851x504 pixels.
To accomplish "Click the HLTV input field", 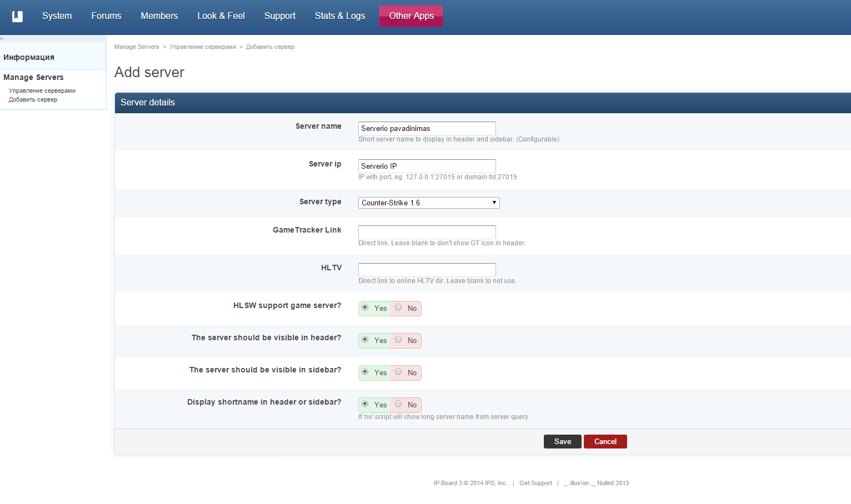I will pos(427,270).
